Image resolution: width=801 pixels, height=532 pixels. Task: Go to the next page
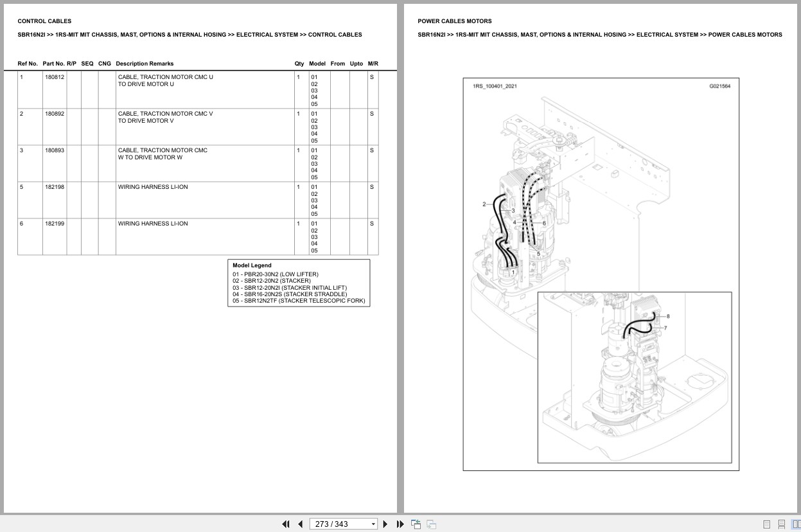[x=385, y=524]
